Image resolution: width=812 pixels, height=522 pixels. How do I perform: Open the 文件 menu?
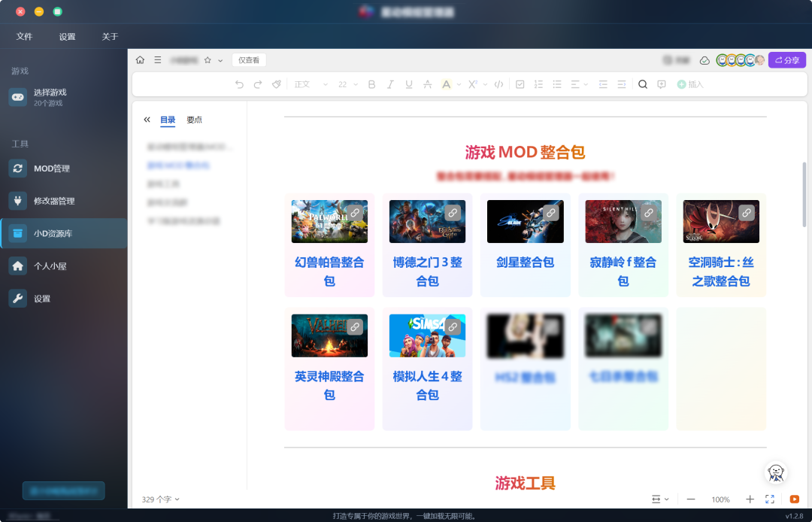click(24, 36)
